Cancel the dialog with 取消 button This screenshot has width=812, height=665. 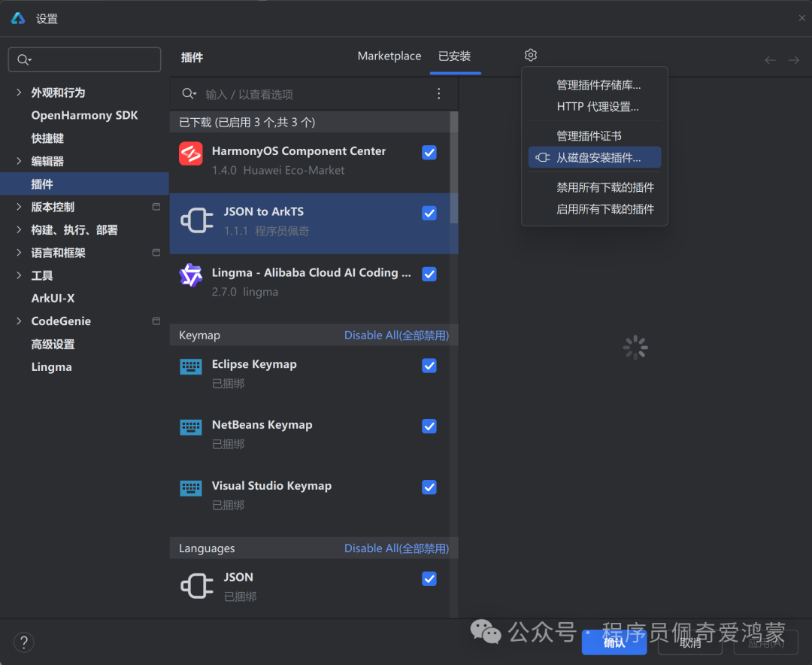pyautogui.click(x=690, y=642)
